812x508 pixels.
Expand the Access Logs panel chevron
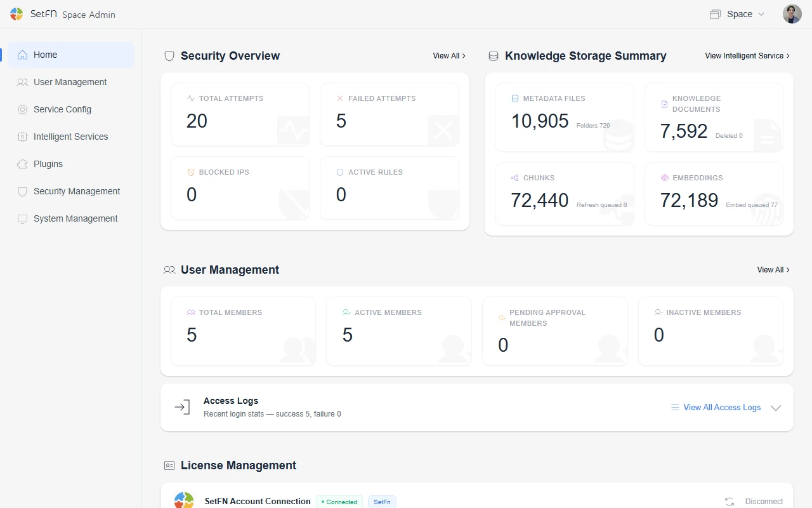coord(775,408)
